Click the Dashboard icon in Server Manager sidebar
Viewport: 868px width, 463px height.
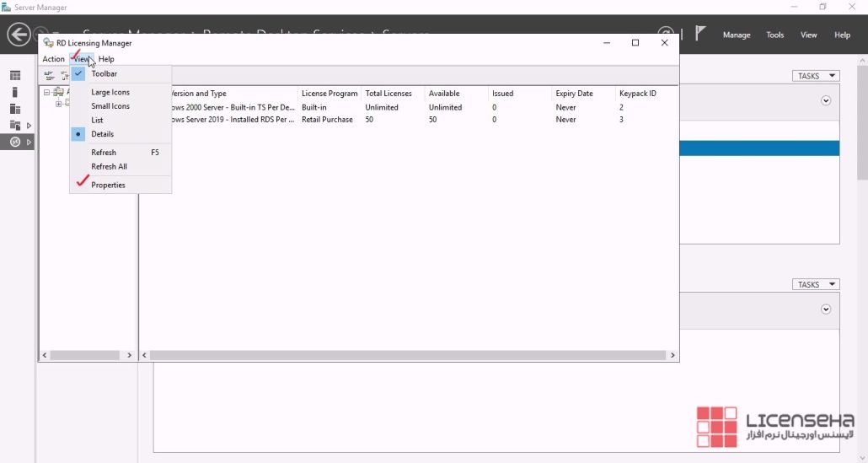[14, 76]
